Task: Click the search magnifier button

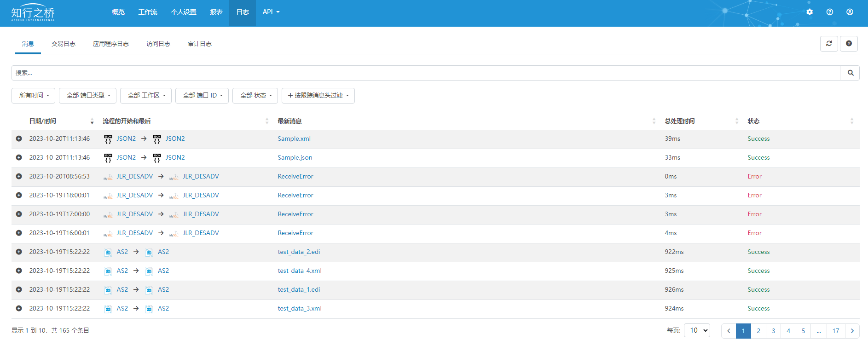Action: tap(850, 73)
